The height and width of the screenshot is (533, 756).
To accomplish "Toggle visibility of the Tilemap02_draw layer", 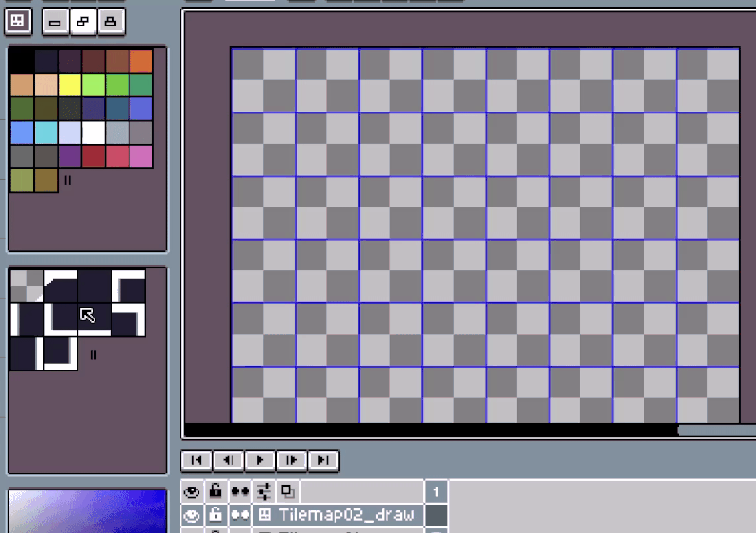I will click(x=192, y=515).
